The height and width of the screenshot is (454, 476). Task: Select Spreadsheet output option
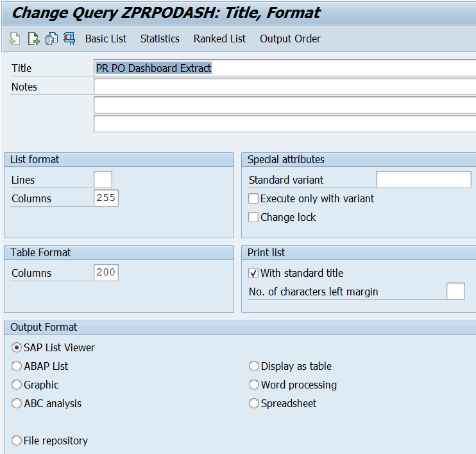point(254,403)
